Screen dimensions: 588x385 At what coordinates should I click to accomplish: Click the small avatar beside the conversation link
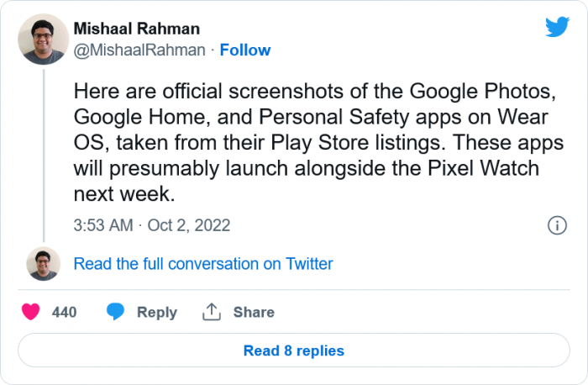43,264
